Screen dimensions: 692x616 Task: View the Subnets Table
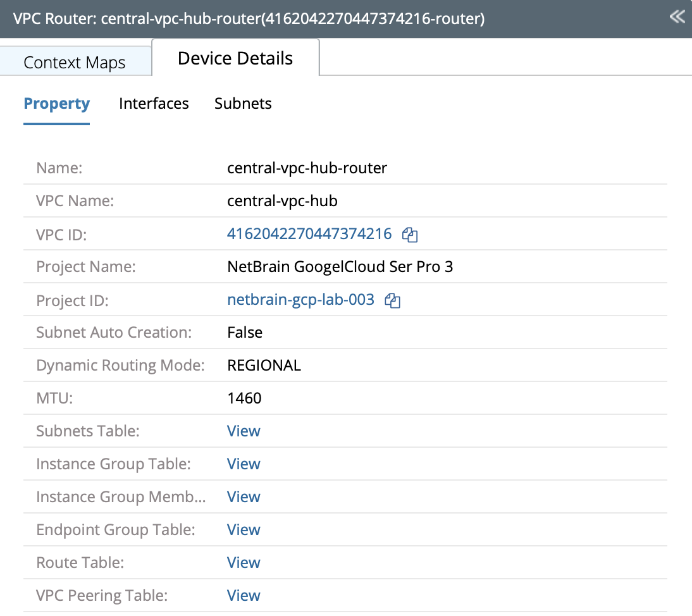tap(244, 431)
